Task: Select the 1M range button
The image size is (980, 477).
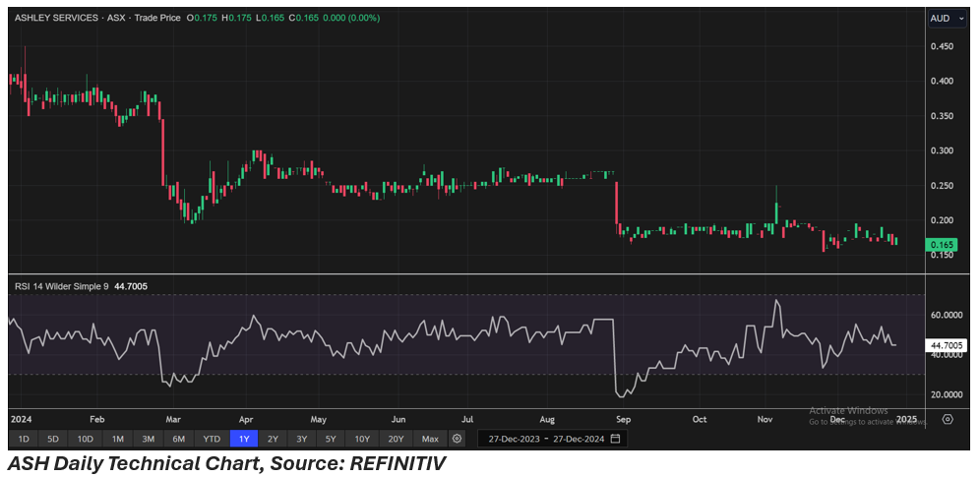Action: 117,439
